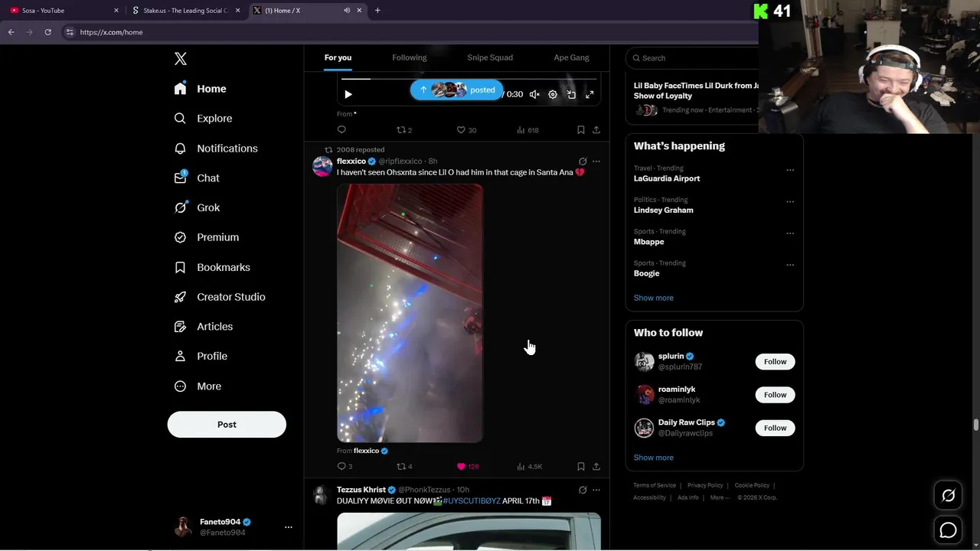
Task: Reload the page in browser toolbar
Action: (47, 32)
